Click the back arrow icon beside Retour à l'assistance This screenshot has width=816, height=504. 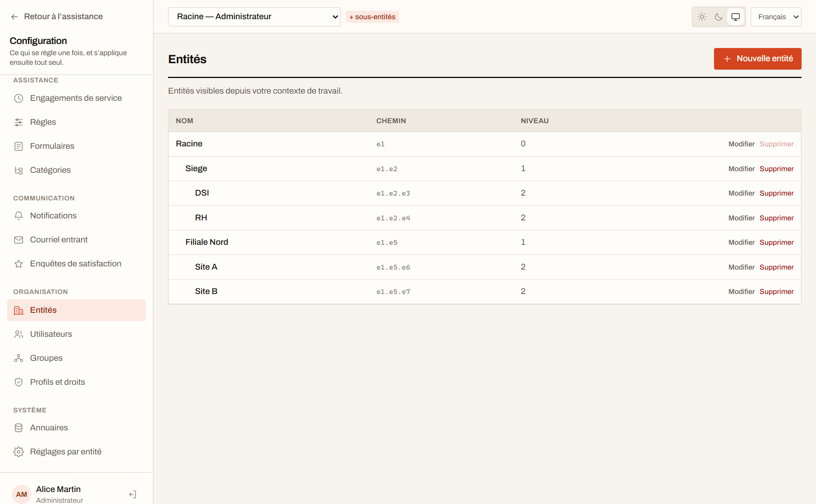coord(14,17)
